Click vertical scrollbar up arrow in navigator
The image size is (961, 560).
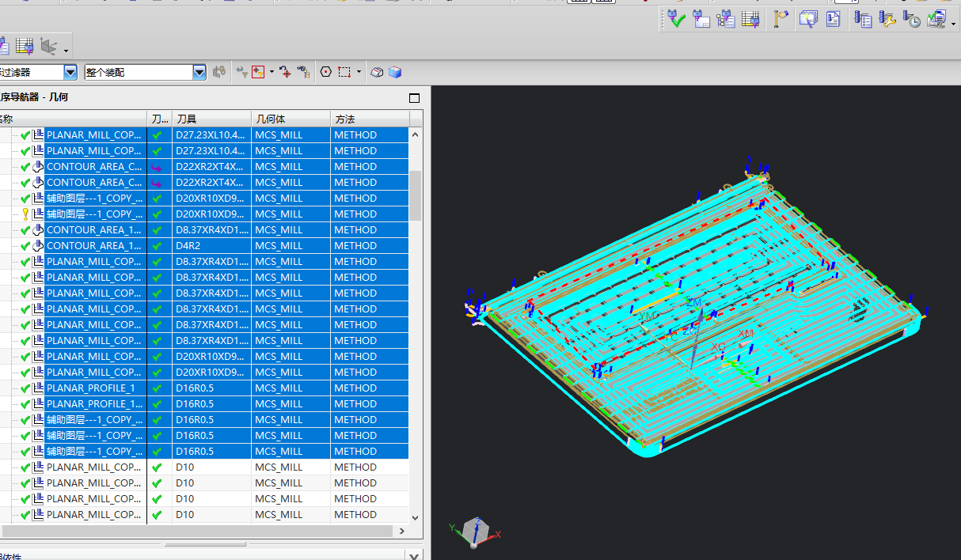coord(416,134)
